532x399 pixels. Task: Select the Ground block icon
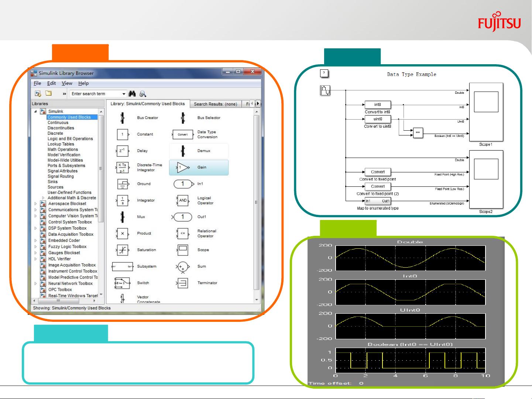(123, 184)
